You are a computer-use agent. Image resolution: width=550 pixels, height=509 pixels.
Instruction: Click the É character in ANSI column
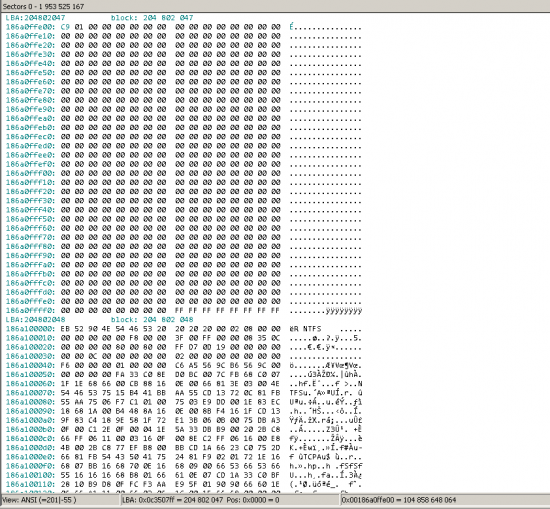point(291,27)
